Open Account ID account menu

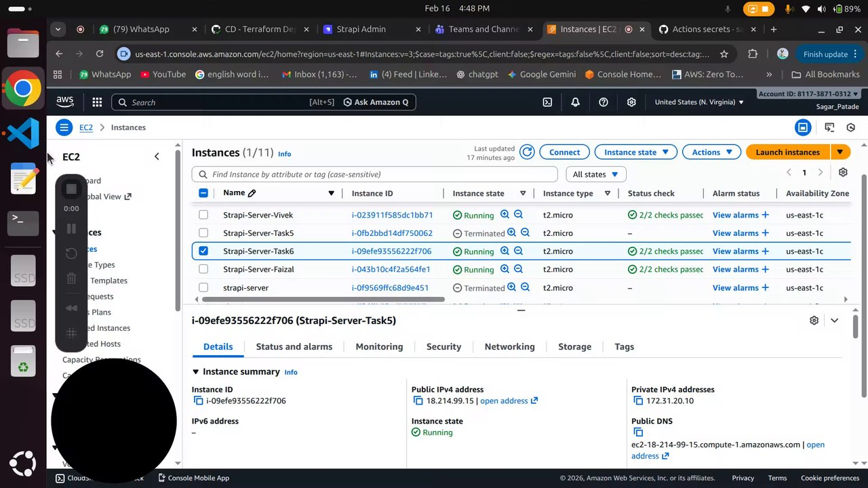(808, 94)
